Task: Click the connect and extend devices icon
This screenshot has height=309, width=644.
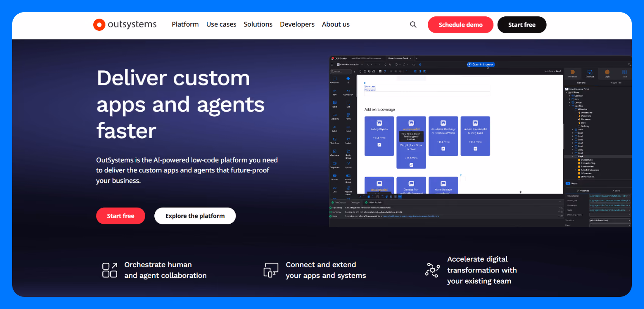Action: click(x=271, y=270)
